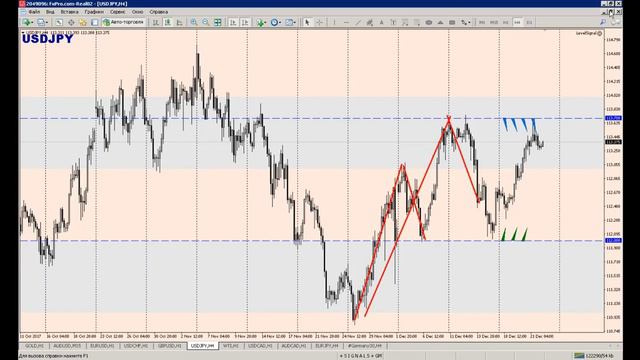This screenshot has height=360, width=640.
Task: Switch to the AUDUSD,M15 chart tab
Action: click(67, 346)
